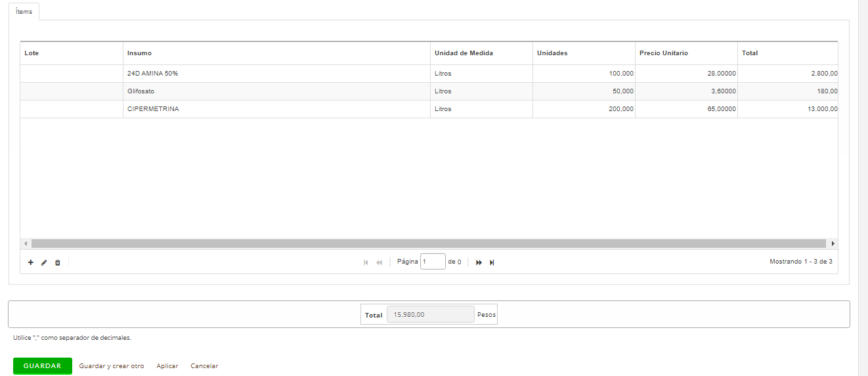Image resolution: width=868 pixels, height=376 pixels.
Task: Click the page vertical scrollbar
Action: [x=863, y=188]
